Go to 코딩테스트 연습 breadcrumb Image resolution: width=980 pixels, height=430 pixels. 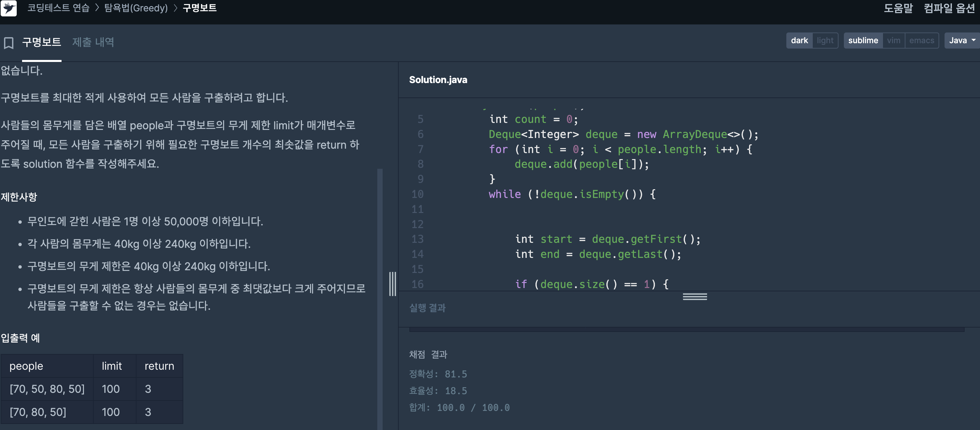point(58,8)
